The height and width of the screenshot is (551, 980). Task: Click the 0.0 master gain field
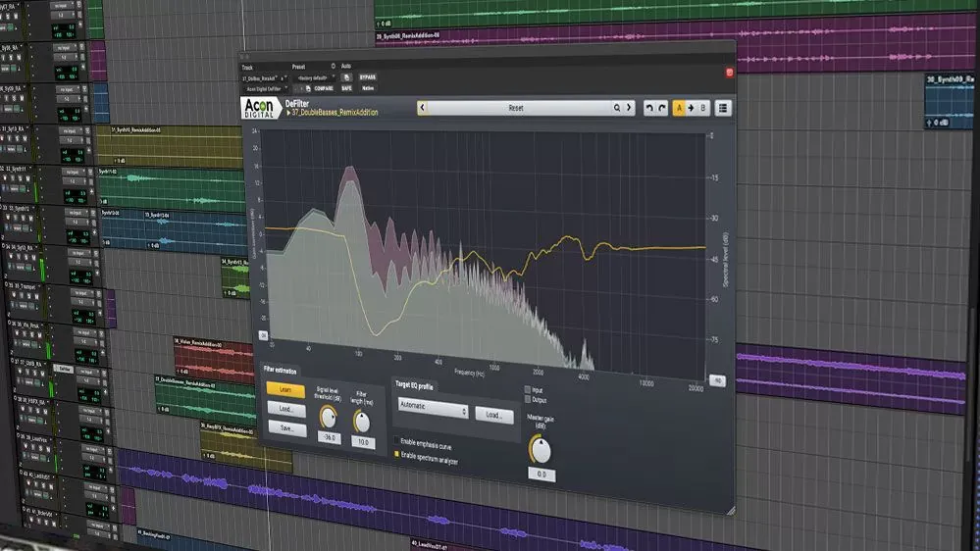pos(542,475)
